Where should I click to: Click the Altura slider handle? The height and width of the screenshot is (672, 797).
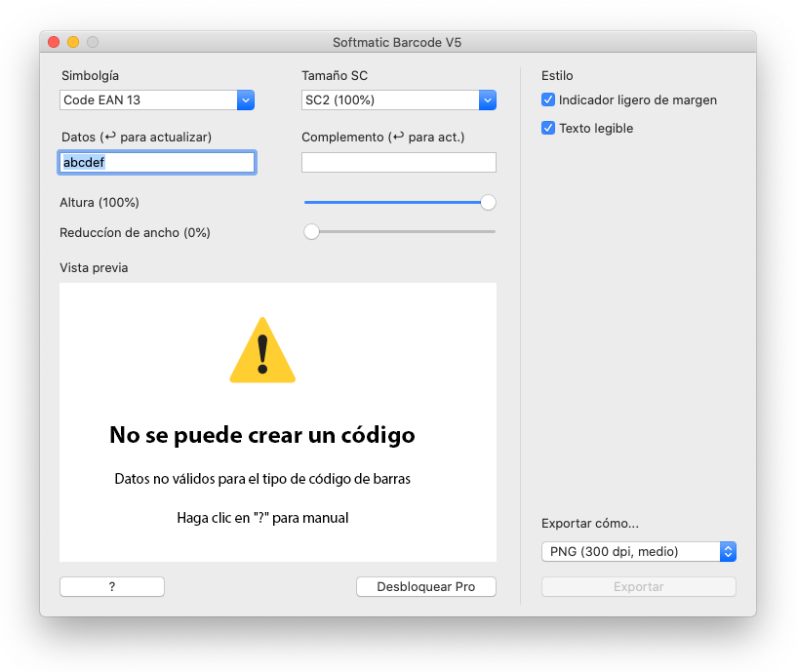488,203
